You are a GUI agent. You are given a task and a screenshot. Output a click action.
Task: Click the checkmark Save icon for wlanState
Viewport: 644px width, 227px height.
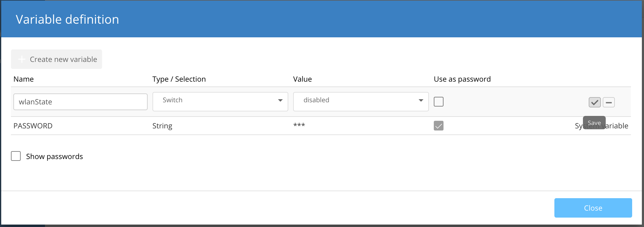tap(594, 102)
